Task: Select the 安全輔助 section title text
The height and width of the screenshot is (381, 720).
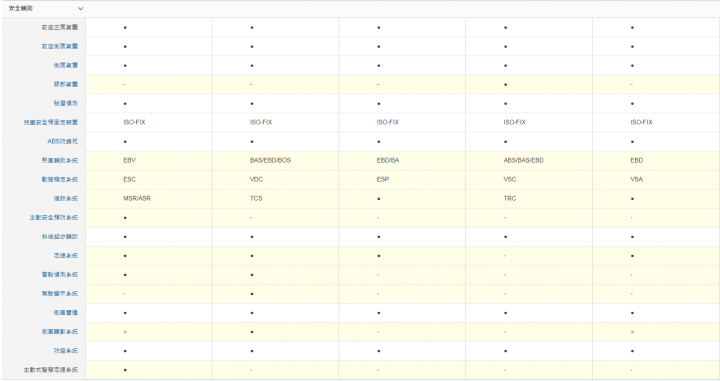Action: tap(21, 8)
